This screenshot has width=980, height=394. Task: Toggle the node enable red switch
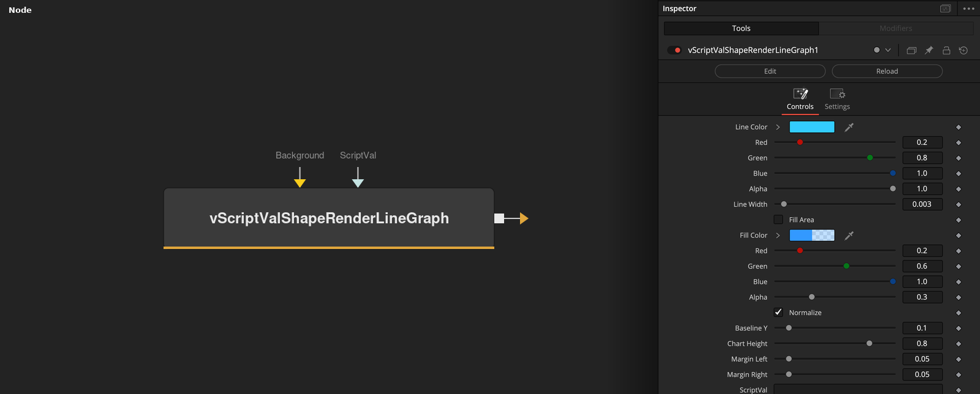(674, 50)
